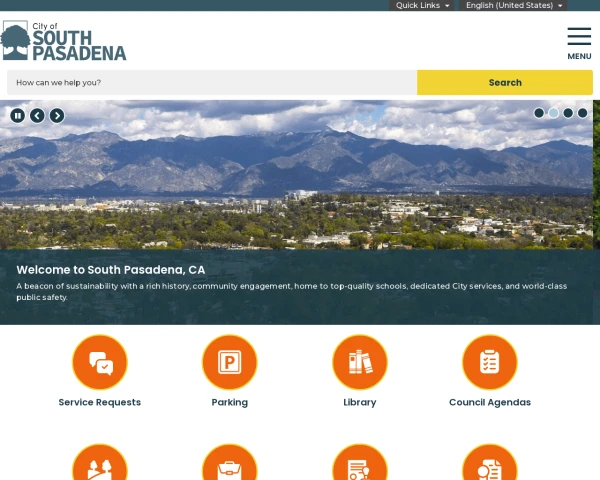Click the yellow Search button
Viewport: 600px width, 480px height.
tap(505, 82)
